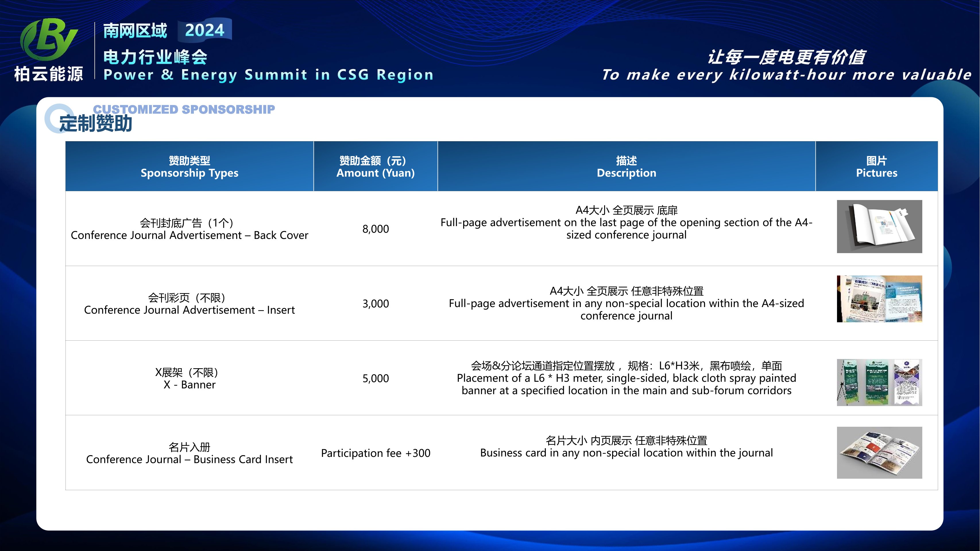
Task: Click the 南网区域 heading text
Action: click(x=135, y=31)
